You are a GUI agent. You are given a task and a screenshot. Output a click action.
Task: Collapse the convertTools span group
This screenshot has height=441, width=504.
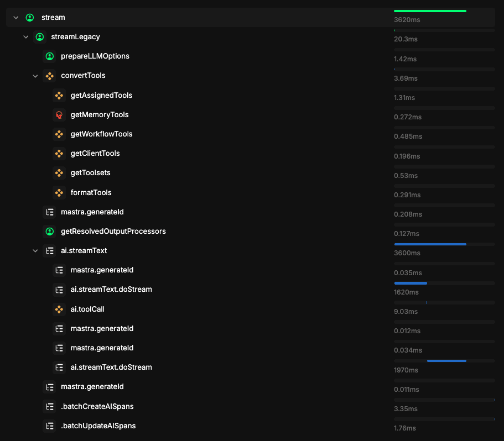35,76
